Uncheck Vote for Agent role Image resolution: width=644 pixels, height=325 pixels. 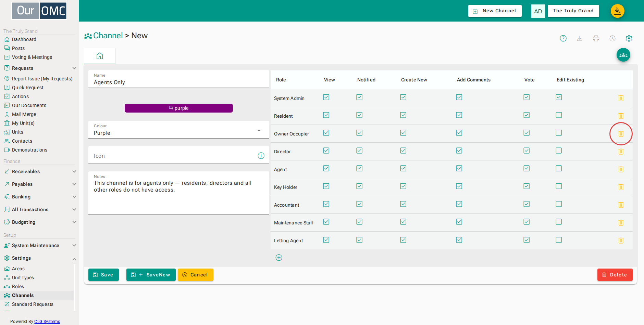click(527, 168)
